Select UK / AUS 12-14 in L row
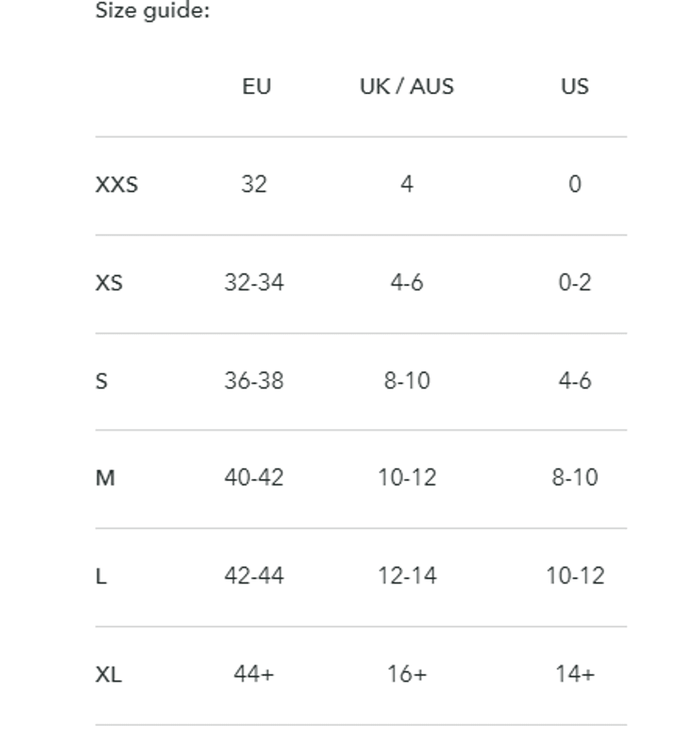Screen dimensions: 700x755 point(407,576)
